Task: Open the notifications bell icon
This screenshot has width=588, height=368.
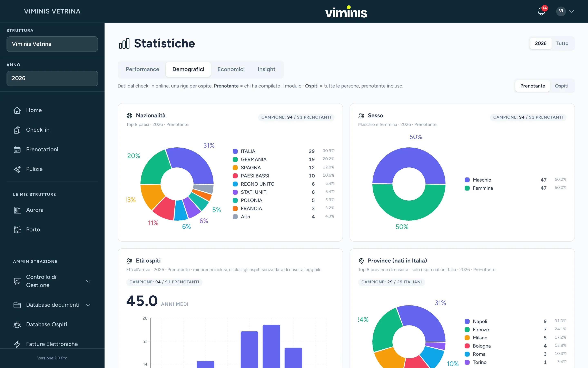Action: point(541,11)
